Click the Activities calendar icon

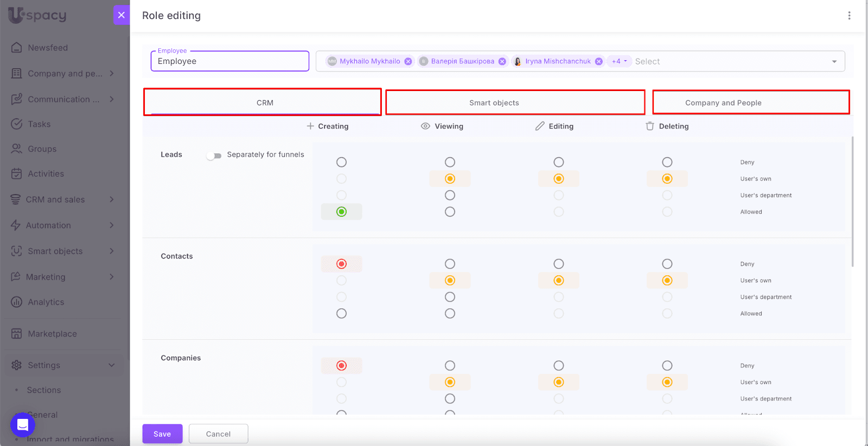point(17,174)
